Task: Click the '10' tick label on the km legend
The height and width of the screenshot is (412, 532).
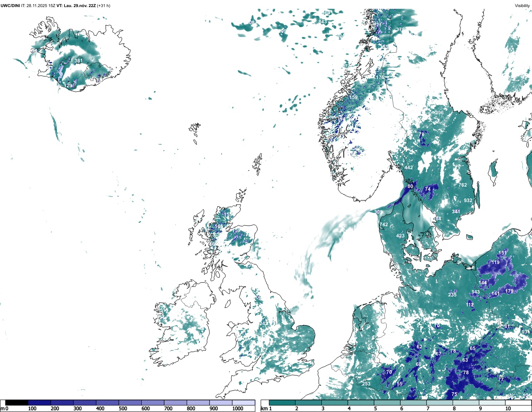Action: [x=508, y=409]
